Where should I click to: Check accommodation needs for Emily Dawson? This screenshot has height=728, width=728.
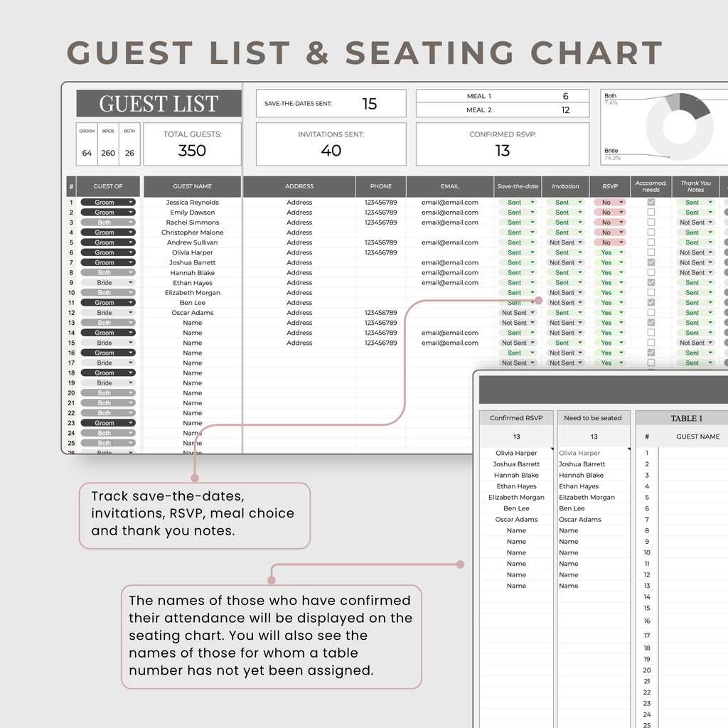coord(651,212)
